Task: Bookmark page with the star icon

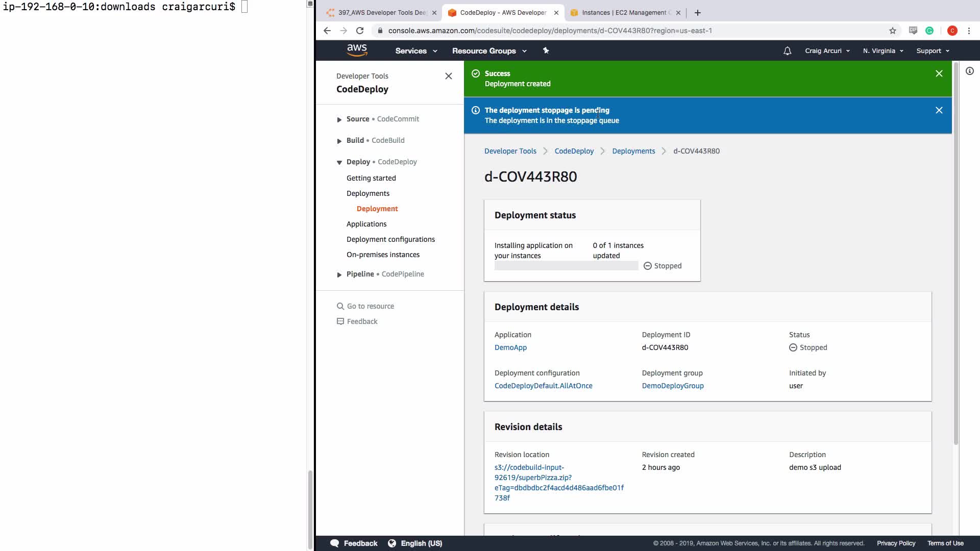Action: pyautogui.click(x=892, y=31)
